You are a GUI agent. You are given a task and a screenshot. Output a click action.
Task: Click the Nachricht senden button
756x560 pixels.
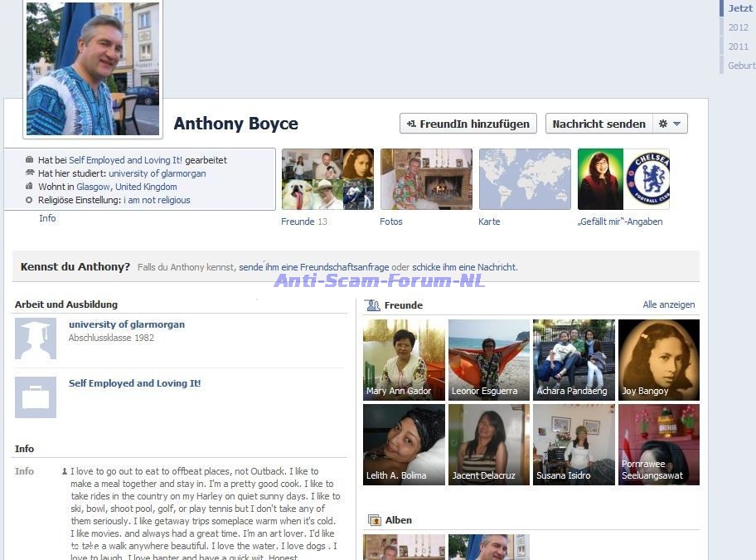coord(598,124)
